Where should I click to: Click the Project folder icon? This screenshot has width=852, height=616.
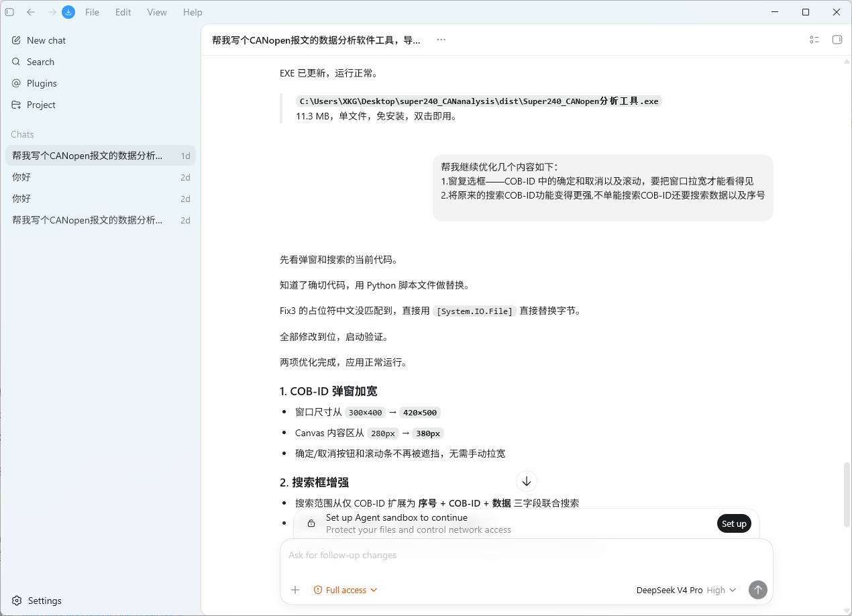coord(16,105)
